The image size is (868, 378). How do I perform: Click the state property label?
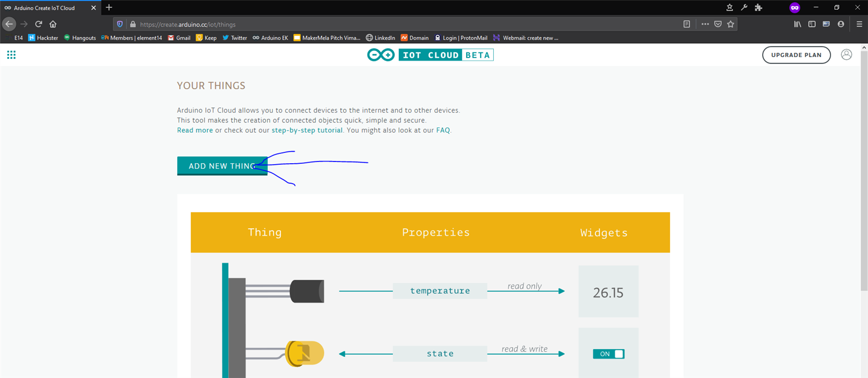pos(440,354)
